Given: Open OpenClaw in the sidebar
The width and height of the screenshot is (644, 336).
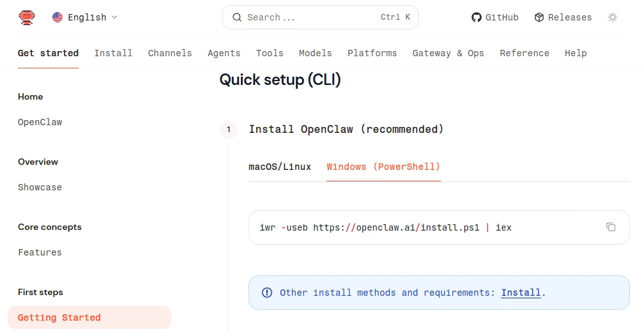Looking at the screenshot, I should [x=40, y=122].
